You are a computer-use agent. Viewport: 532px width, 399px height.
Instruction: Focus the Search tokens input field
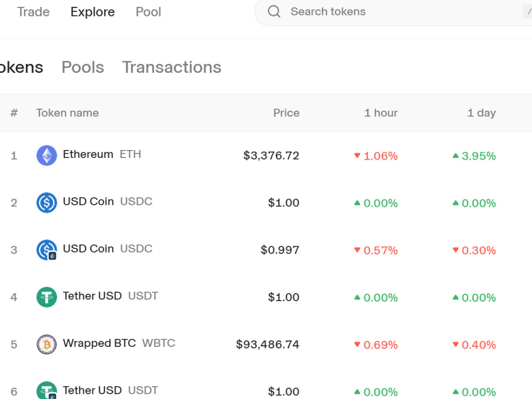[394, 12]
